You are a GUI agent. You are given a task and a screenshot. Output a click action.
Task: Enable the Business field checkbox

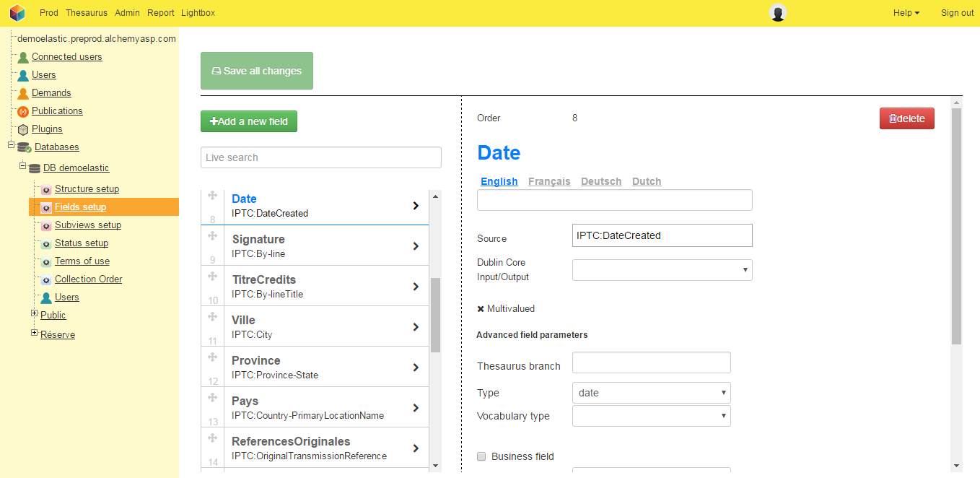[x=481, y=456]
